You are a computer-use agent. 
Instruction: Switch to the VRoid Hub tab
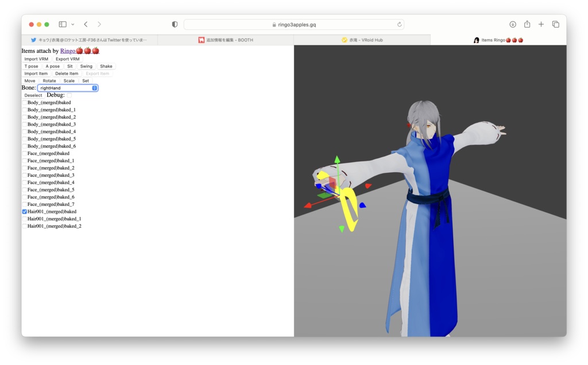tap(362, 40)
